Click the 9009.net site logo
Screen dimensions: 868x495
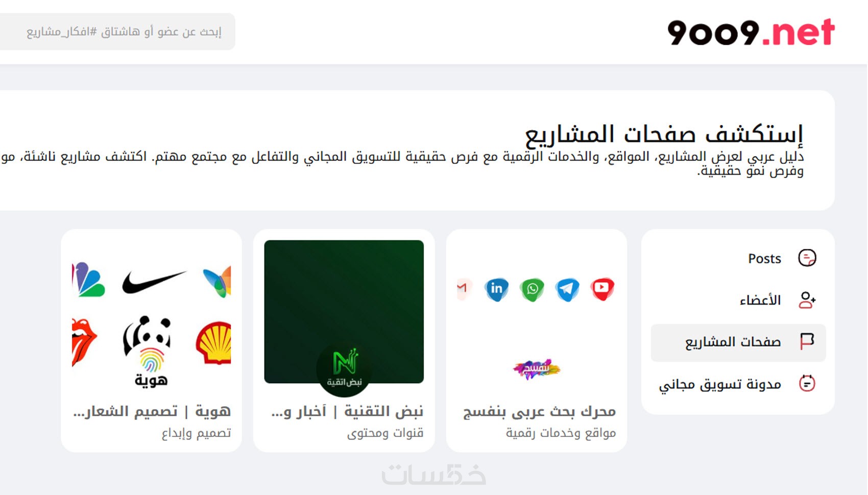coord(751,32)
